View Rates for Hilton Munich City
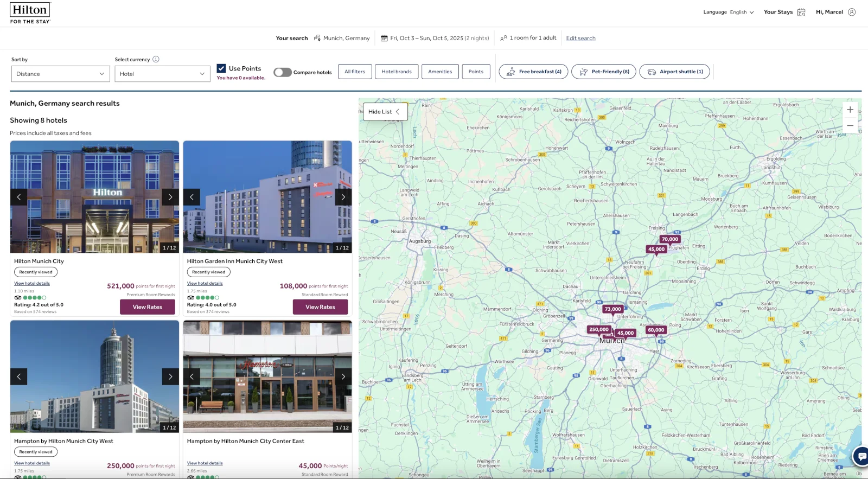Screen dimensions: 868x479 (148, 307)
